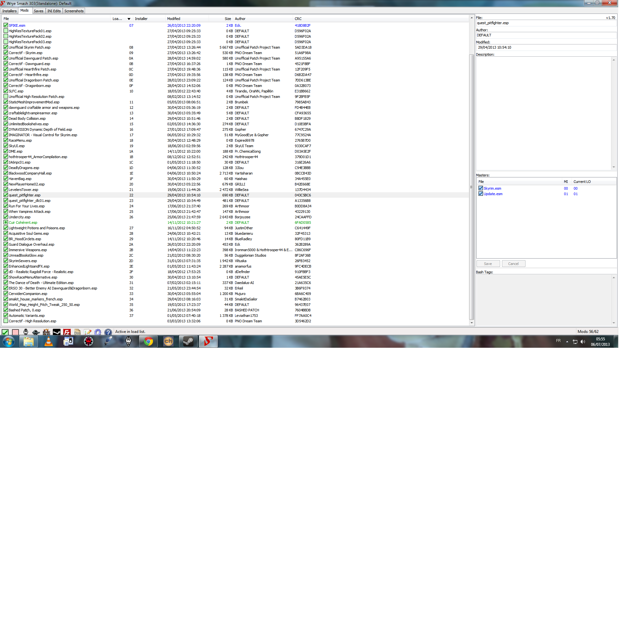Screen dimensions: 644x644
Task: Click the green checkmark auto-quit toggle icon in status bar
Action: pos(5,332)
